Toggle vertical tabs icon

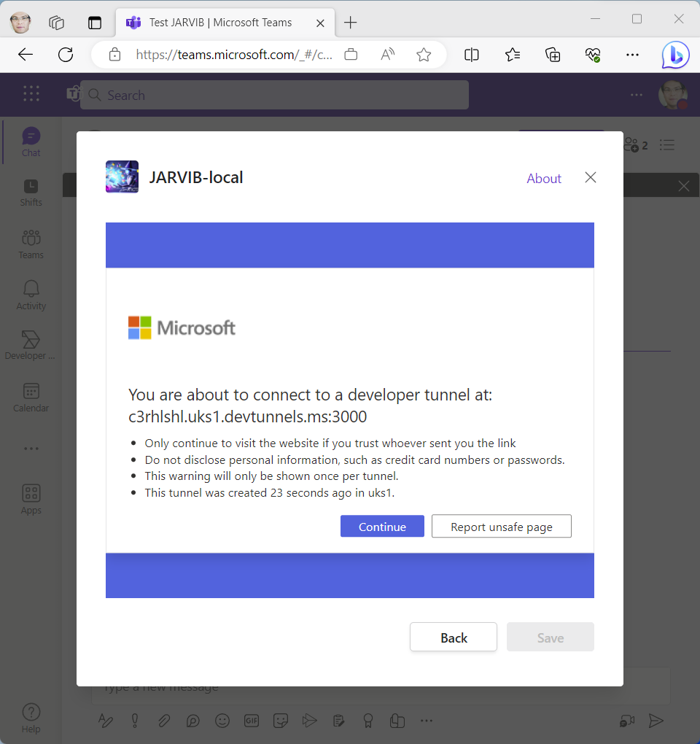[95, 23]
